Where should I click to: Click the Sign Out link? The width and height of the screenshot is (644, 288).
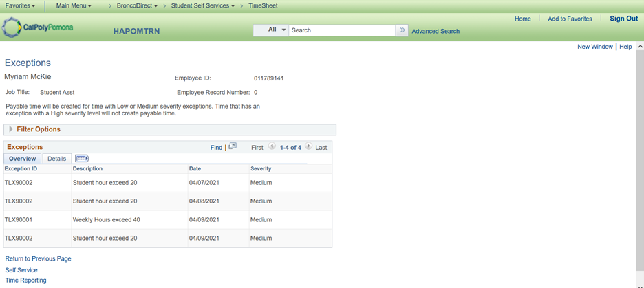pos(623,19)
